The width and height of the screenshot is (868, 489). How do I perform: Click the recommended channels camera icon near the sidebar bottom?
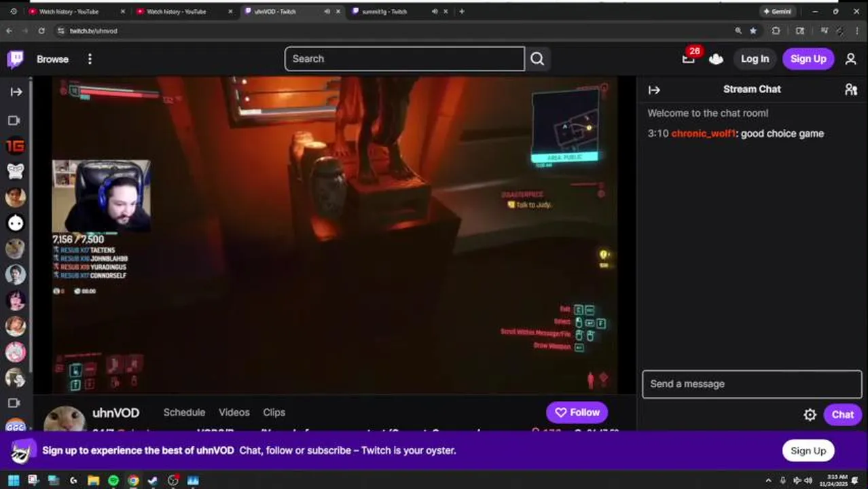(x=14, y=403)
